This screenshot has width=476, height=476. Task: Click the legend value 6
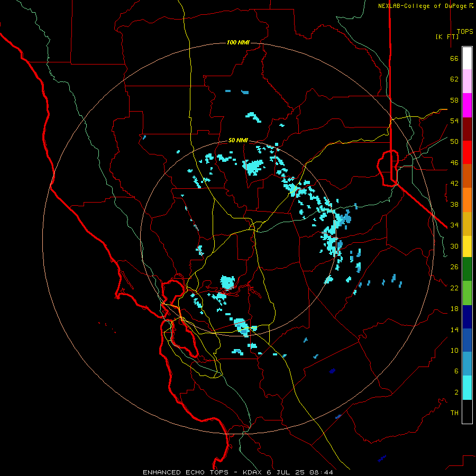(x=456, y=371)
